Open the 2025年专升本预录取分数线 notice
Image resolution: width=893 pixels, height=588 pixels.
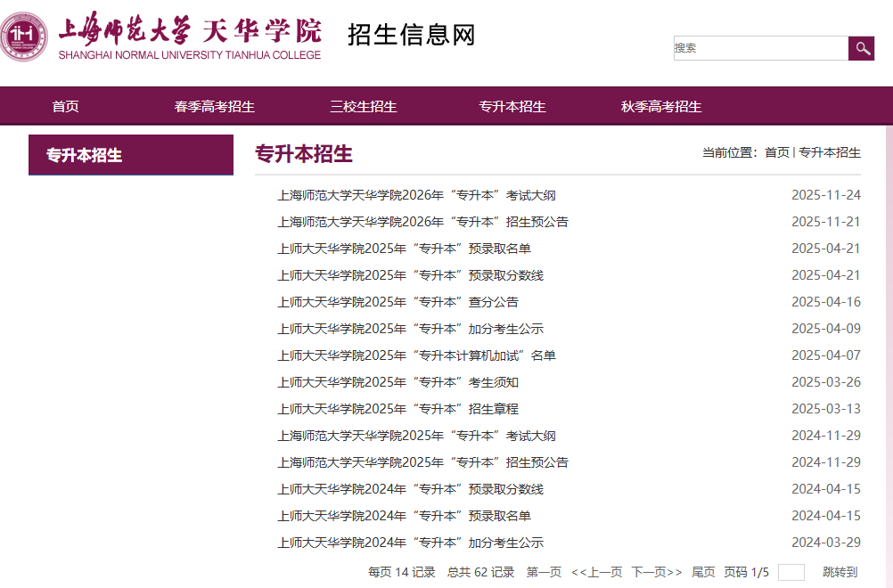click(410, 274)
